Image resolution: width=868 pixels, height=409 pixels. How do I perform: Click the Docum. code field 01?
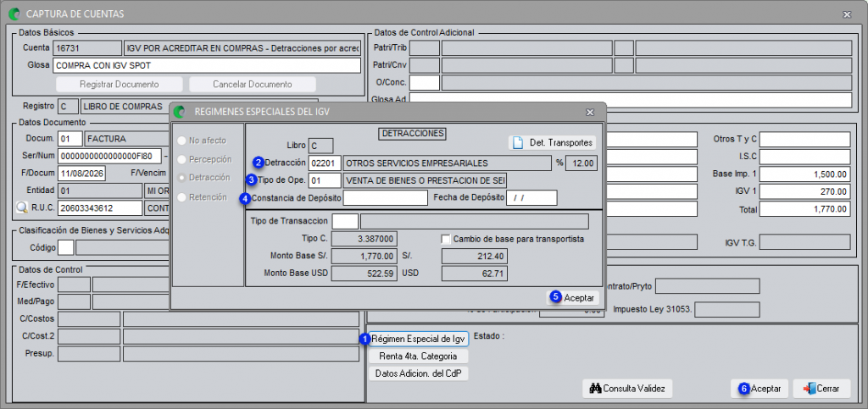[x=70, y=138]
